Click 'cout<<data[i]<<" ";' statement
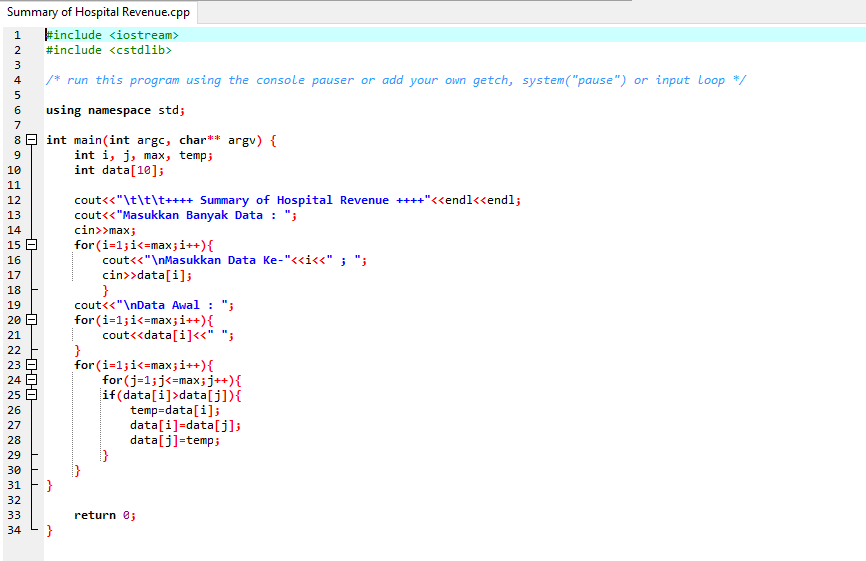866x561 pixels. click(x=168, y=335)
